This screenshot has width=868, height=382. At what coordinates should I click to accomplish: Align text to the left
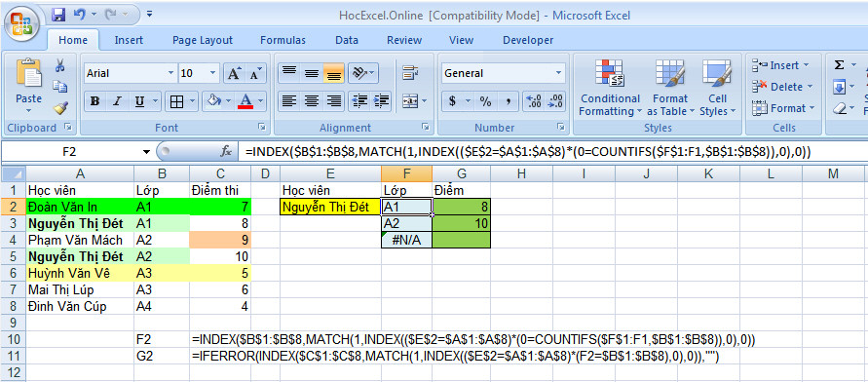pyautogui.click(x=289, y=101)
